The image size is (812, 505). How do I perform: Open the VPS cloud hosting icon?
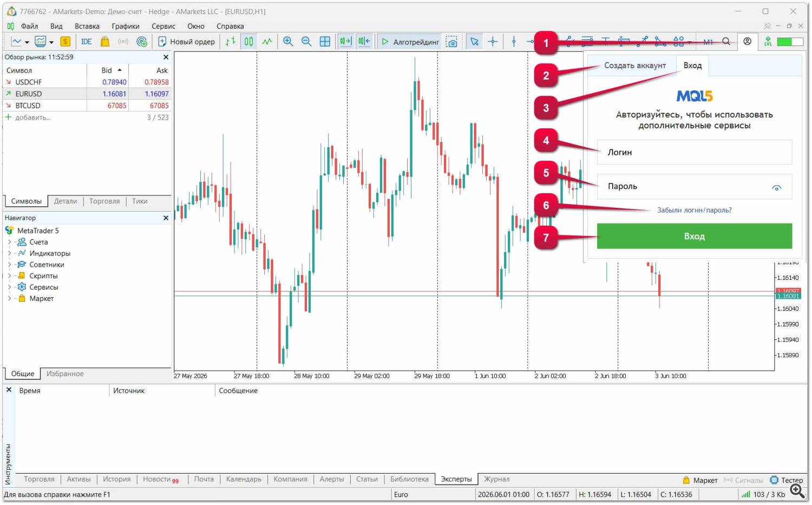(x=142, y=42)
